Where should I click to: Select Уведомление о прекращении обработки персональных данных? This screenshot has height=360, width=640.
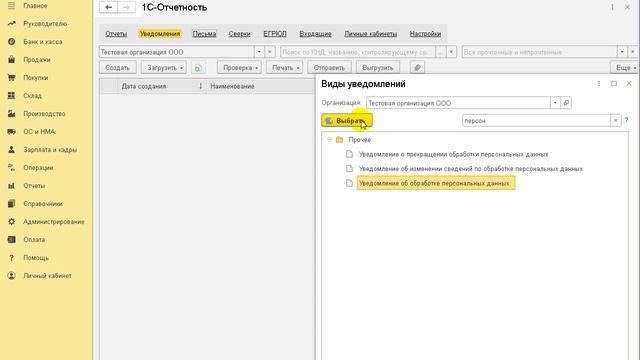[x=453, y=154]
